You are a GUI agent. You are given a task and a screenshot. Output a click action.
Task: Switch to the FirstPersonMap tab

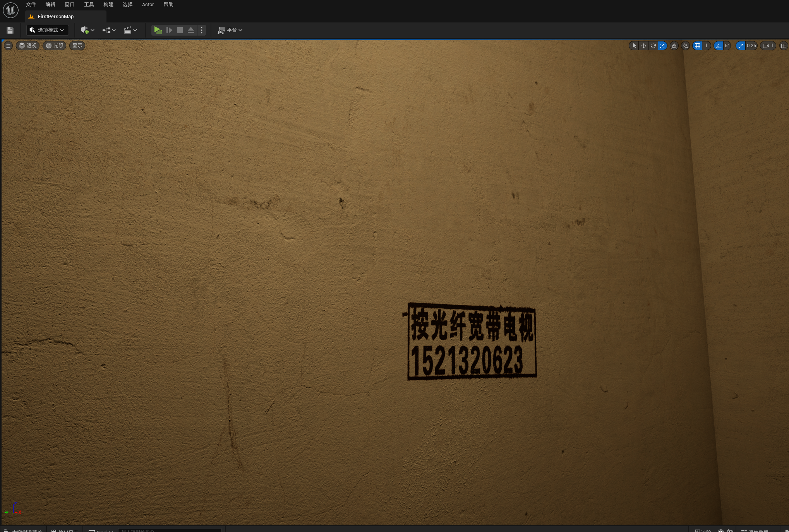[x=55, y=17]
